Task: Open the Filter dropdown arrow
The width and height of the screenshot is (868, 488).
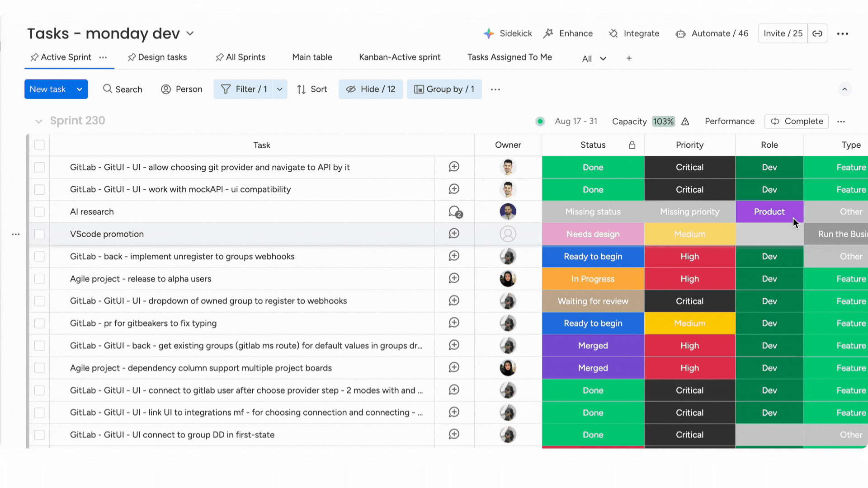Action: click(280, 89)
